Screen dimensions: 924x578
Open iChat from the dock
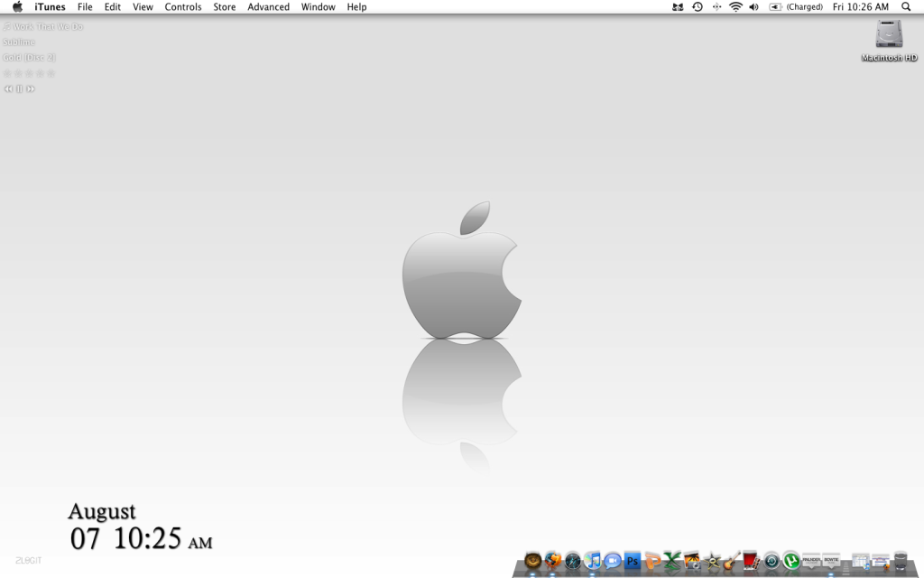tap(613, 560)
